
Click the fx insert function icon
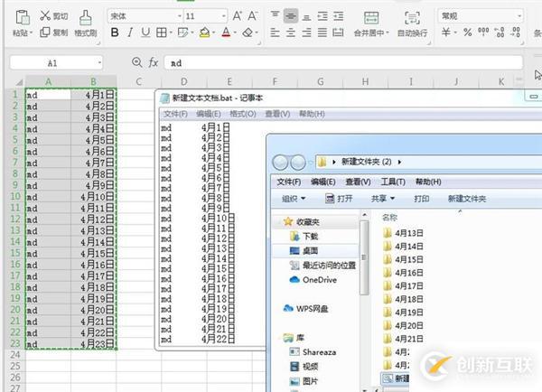[153, 62]
